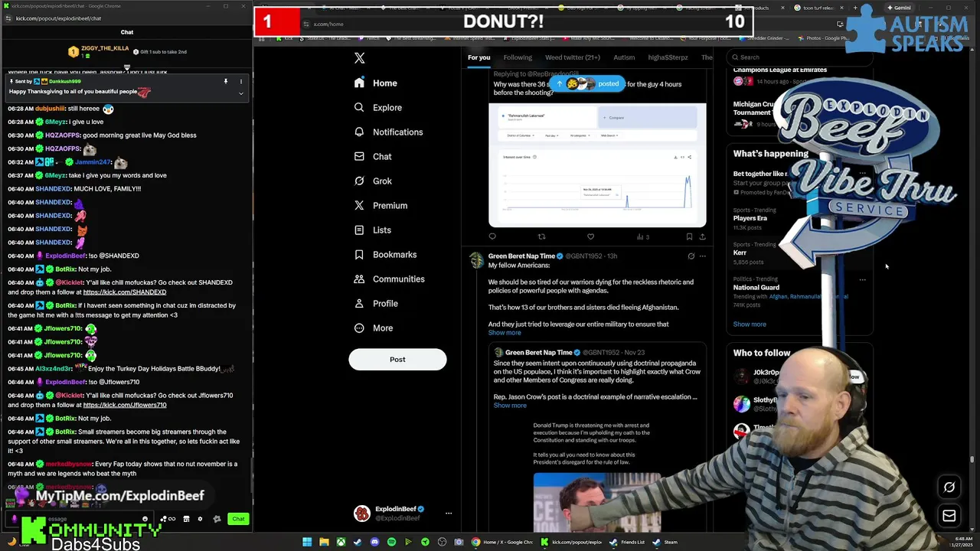This screenshot has width=980, height=551.
Task: Click the new posts 'posted' pill
Action: (x=588, y=83)
